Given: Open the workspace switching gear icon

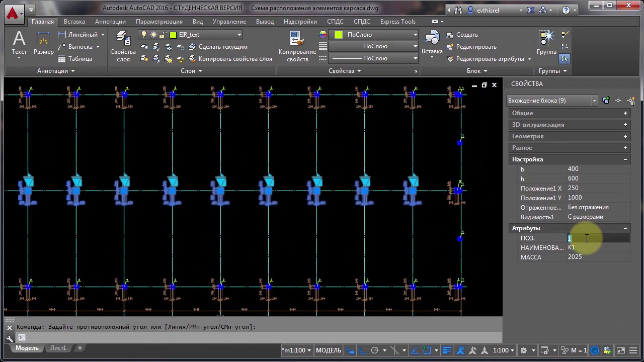Looking at the screenshot, I should pyautogui.click(x=524, y=350).
